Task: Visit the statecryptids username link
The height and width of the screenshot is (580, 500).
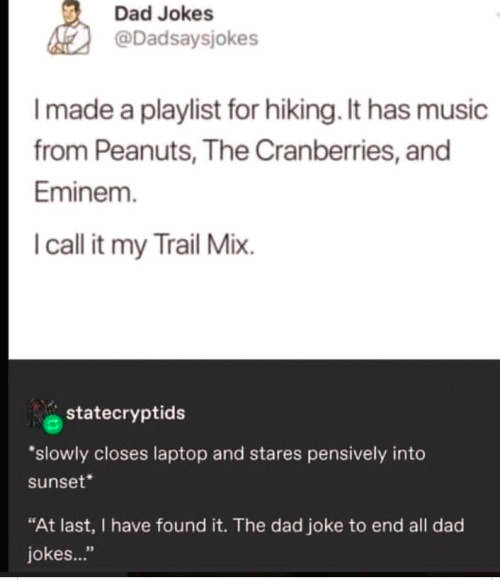Action: [x=125, y=413]
